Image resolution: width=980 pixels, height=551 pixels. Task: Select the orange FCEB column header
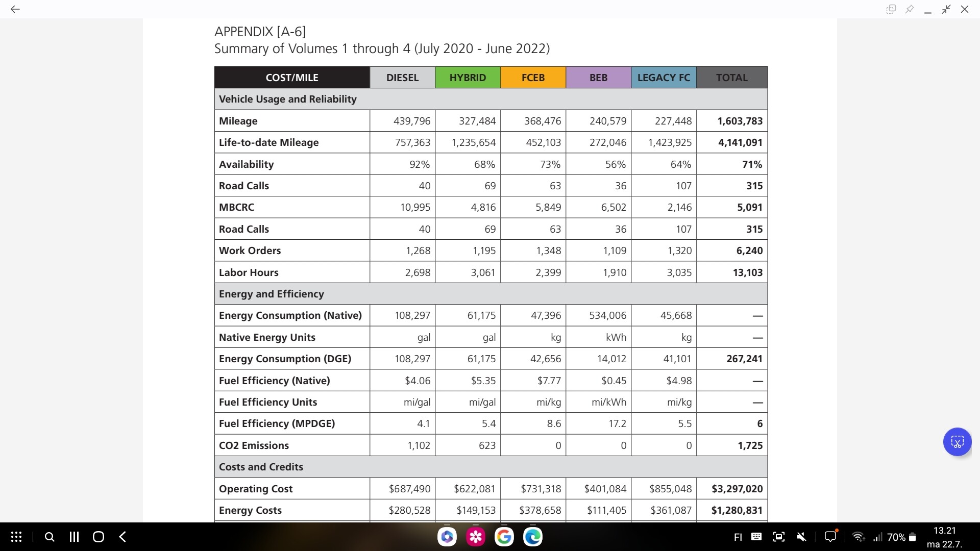click(x=533, y=78)
